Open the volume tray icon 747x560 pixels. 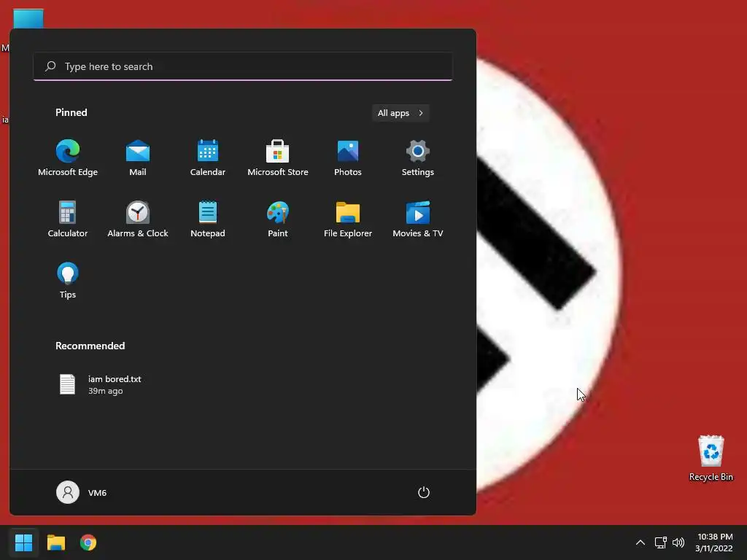point(678,542)
